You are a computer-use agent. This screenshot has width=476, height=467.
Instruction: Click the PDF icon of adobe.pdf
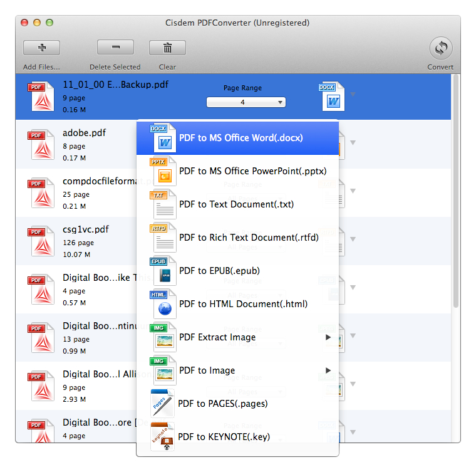41,145
